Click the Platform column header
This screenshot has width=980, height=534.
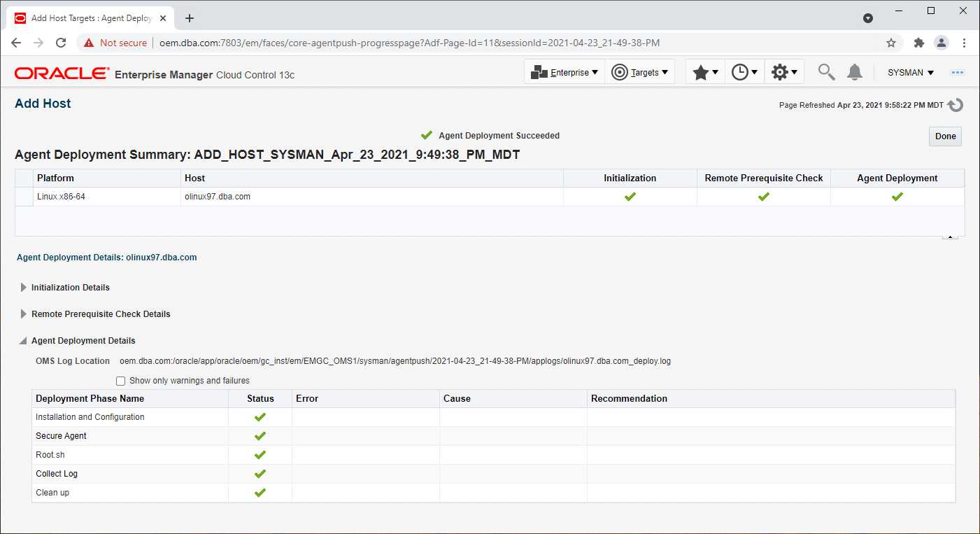[106, 178]
